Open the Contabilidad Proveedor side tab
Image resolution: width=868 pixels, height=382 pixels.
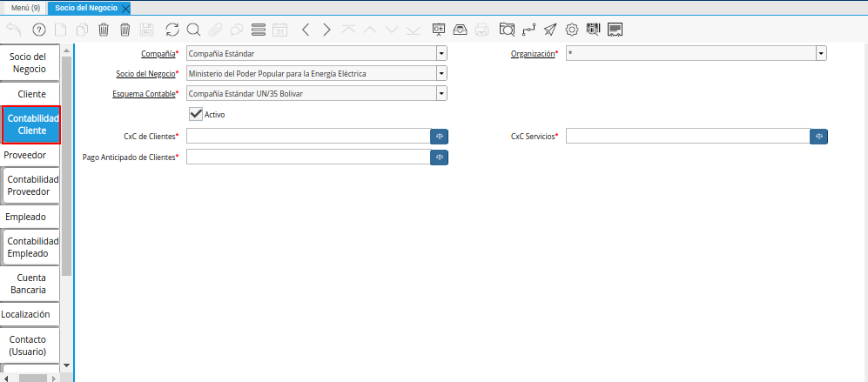pos(32,186)
